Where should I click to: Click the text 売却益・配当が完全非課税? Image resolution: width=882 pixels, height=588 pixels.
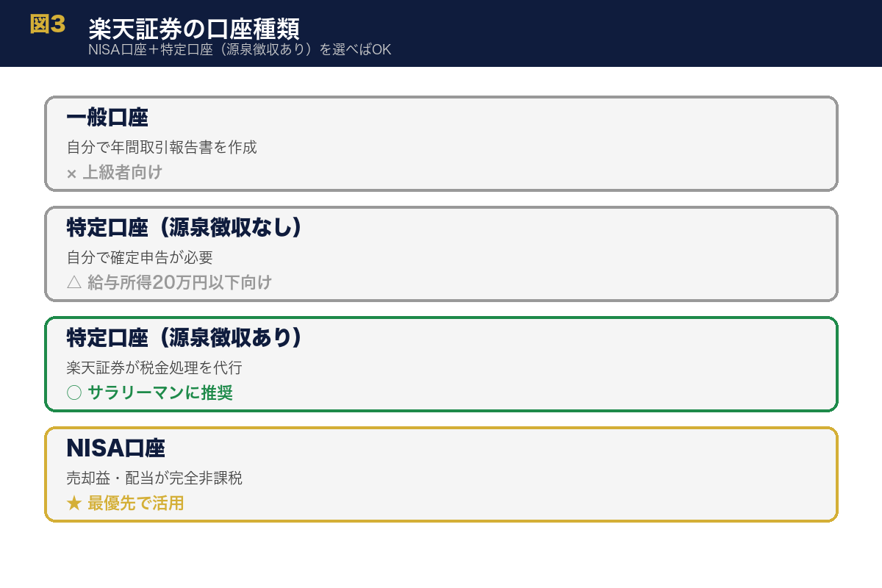(x=154, y=478)
